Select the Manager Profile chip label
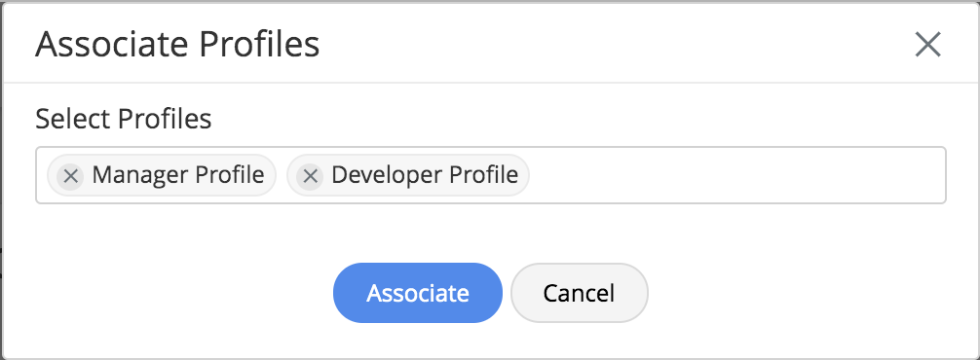Image resolution: width=980 pixels, height=360 pixels. point(178,175)
